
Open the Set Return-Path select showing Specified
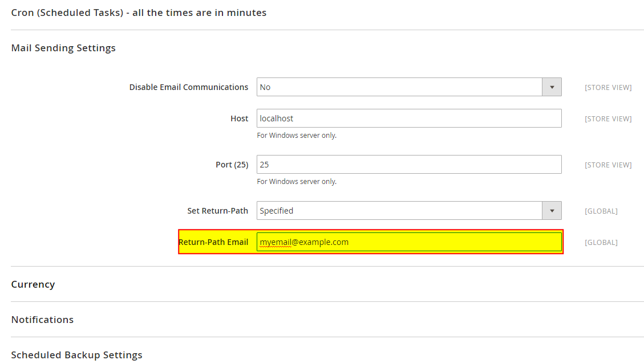[399, 211]
